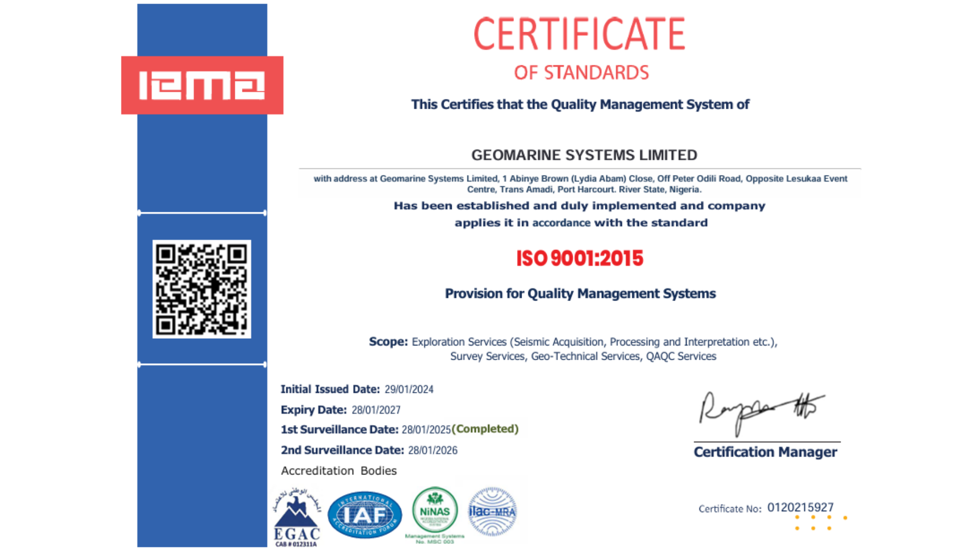Click the IEMA red logo
Screen dimensions: 980x551
[x=202, y=85]
